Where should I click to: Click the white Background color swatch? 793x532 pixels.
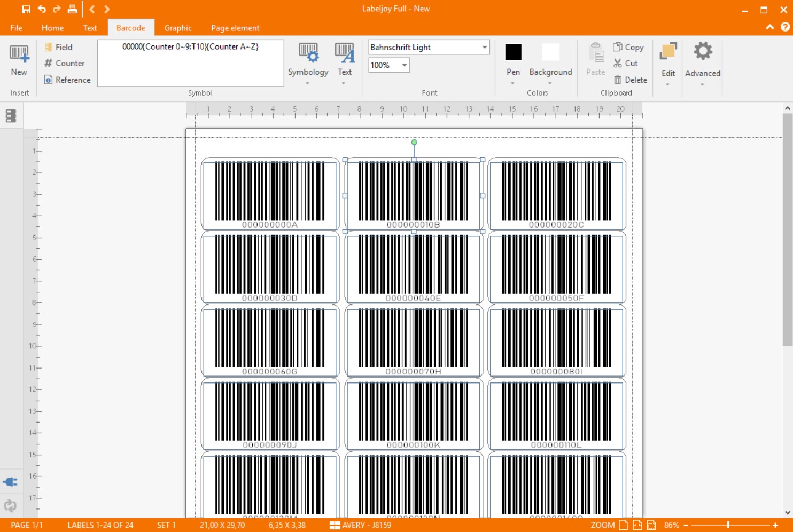pos(550,52)
